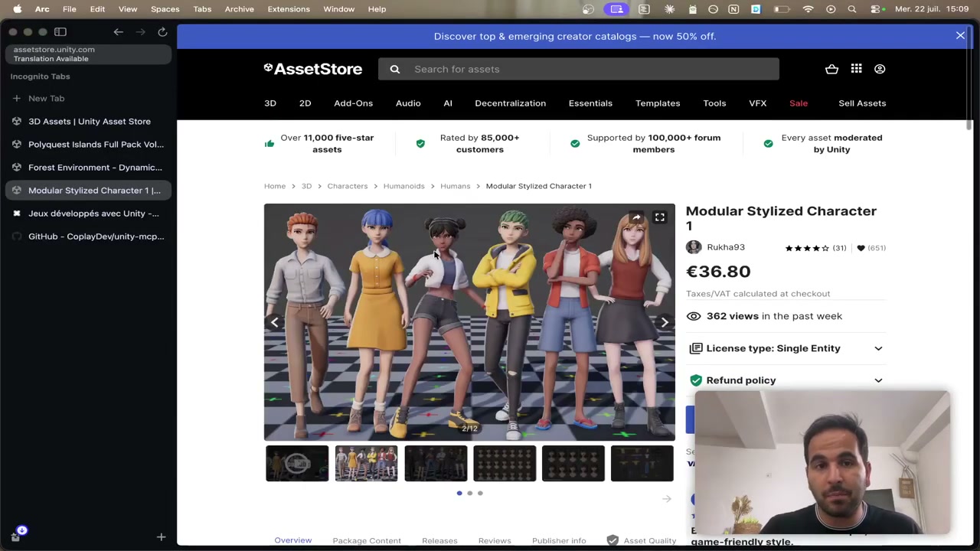The image size is (980, 551).
Task: Switch to 3D Assets | Unity Asset Store tab
Action: pyautogui.click(x=89, y=121)
